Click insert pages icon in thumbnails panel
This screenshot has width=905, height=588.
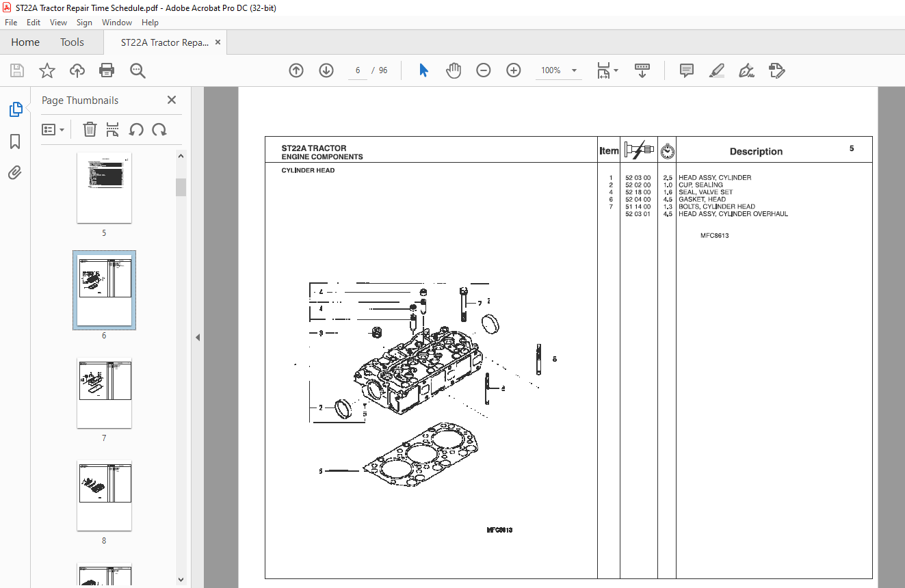coord(113,129)
